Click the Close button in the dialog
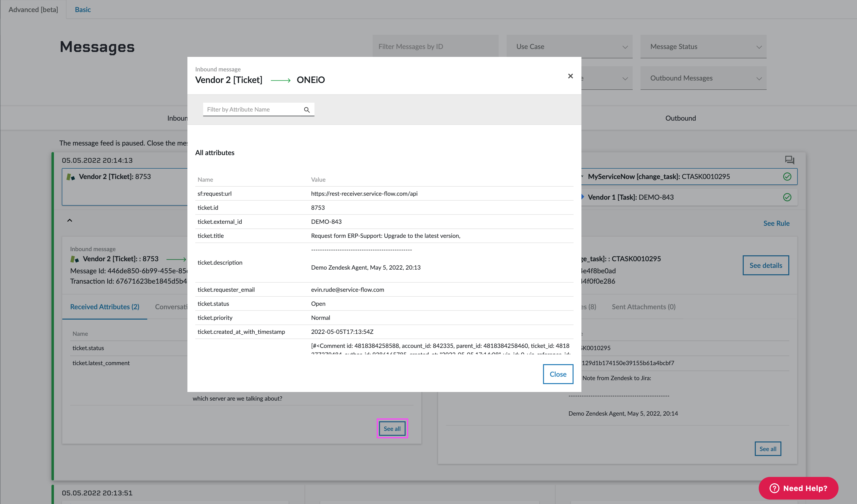This screenshot has height=504, width=857. pyautogui.click(x=558, y=374)
